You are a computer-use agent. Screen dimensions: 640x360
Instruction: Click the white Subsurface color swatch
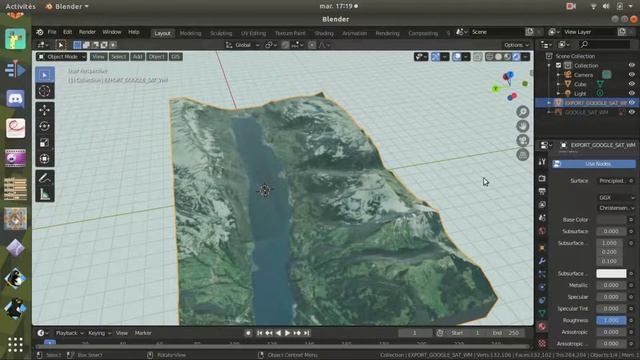point(611,273)
